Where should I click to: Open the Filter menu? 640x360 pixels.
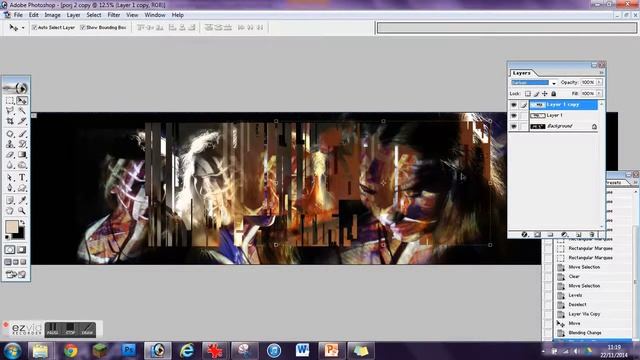coord(114,15)
